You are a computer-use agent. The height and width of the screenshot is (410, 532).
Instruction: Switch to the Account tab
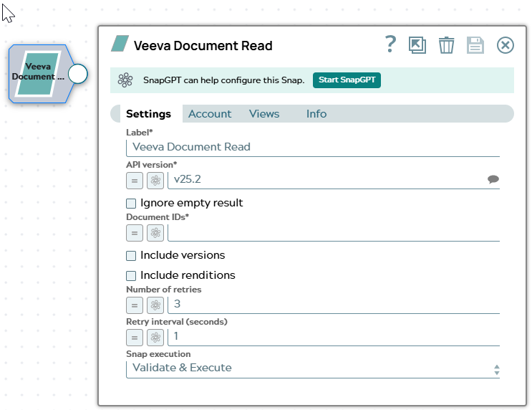coord(210,114)
